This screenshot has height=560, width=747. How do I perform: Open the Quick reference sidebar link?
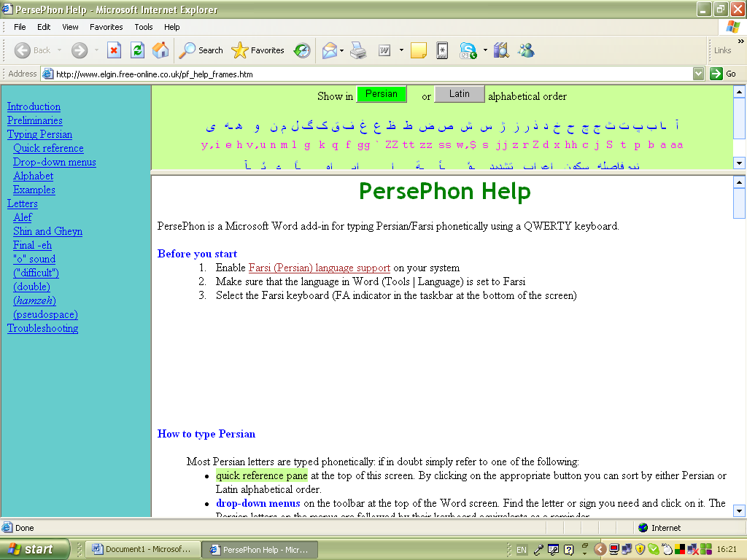pos(48,148)
